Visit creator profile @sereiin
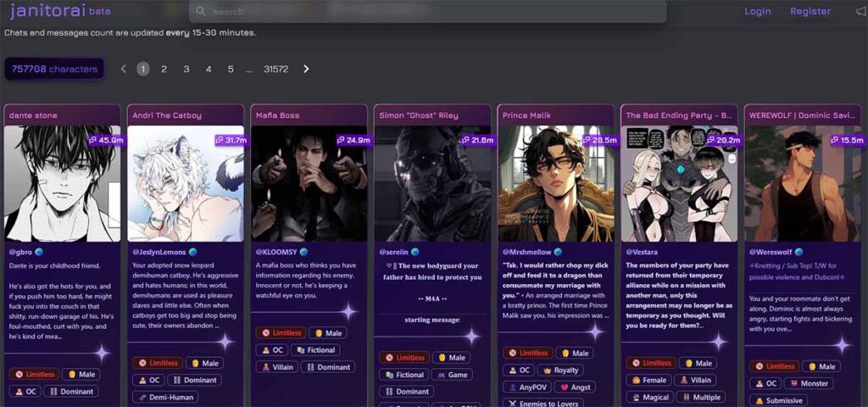Screen dimensions: 868x407 (x=393, y=252)
